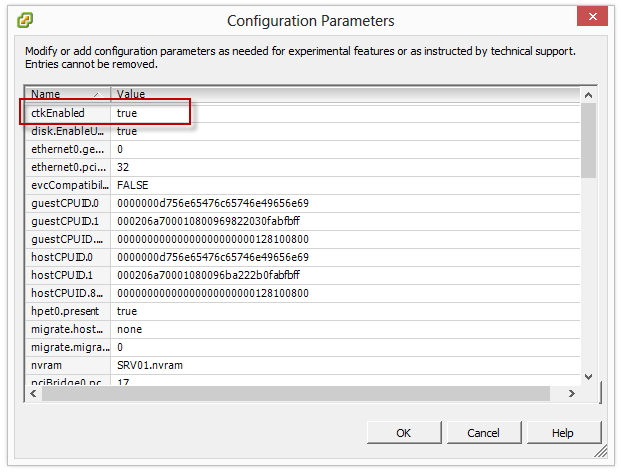The width and height of the screenshot is (620, 475).
Task: Click the hpet0.present parameter name
Action: (x=65, y=311)
